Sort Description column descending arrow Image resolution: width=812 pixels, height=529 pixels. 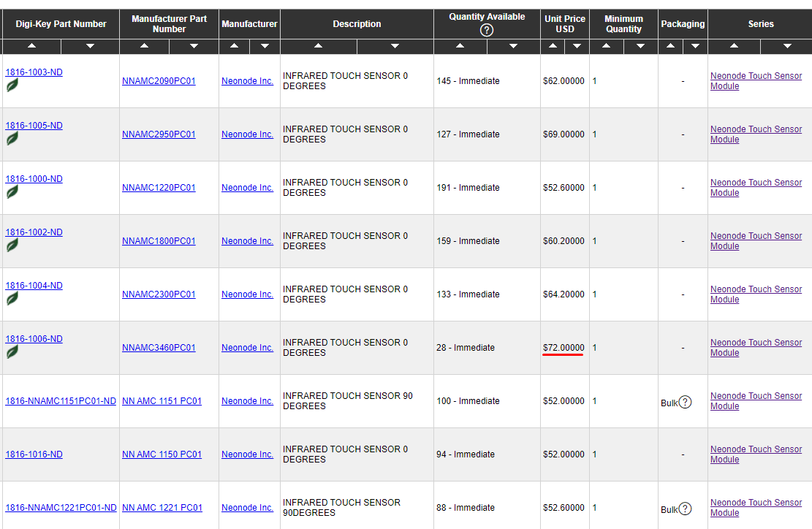tap(395, 47)
